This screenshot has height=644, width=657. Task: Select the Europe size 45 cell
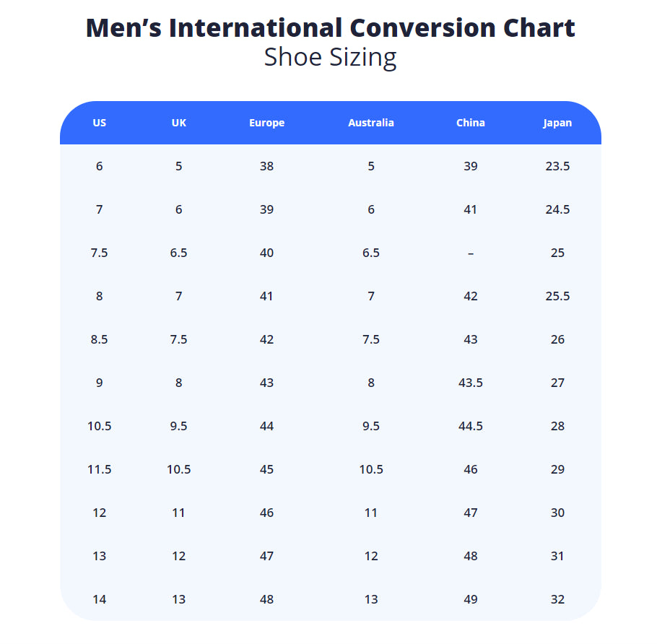tap(267, 469)
